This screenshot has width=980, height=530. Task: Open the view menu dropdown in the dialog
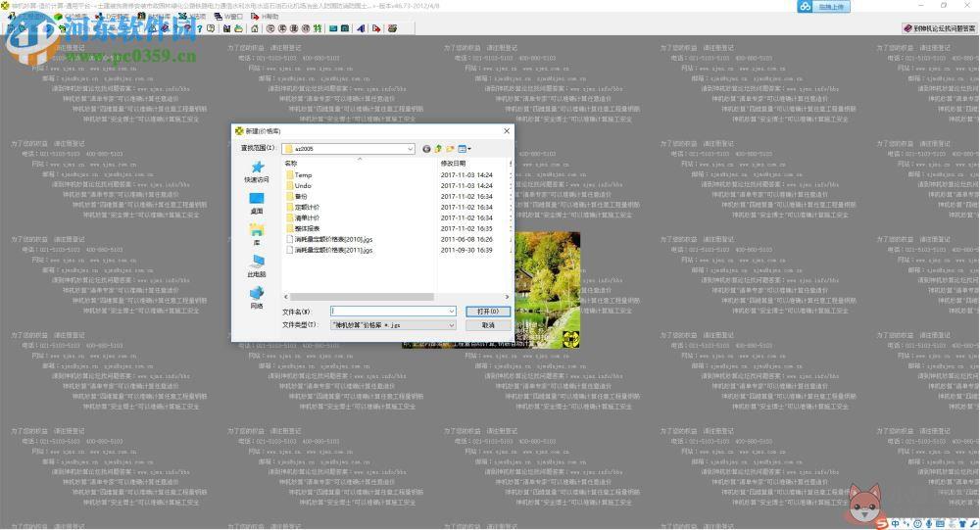coord(465,149)
